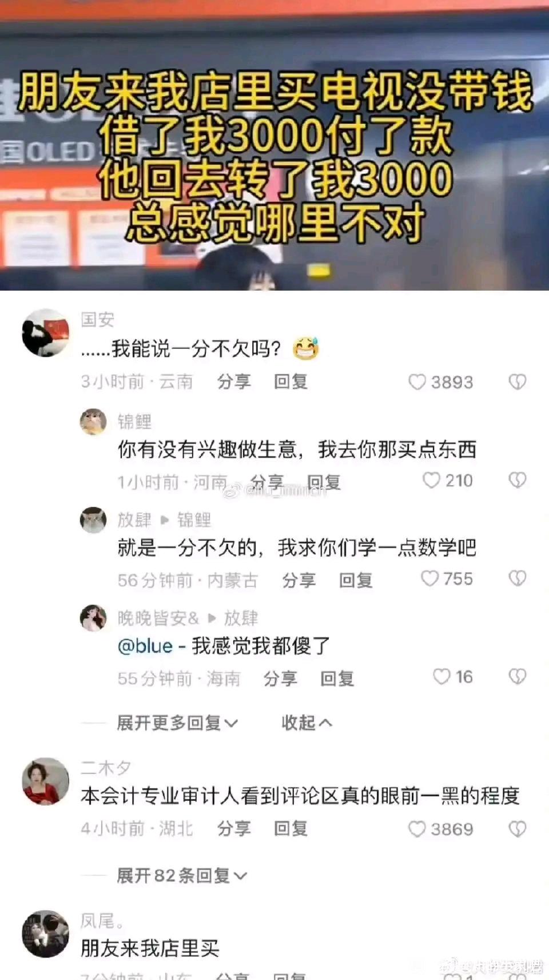The height and width of the screenshot is (980, 549).
Task: Open 国安's profile avatar
Action: point(46,333)
